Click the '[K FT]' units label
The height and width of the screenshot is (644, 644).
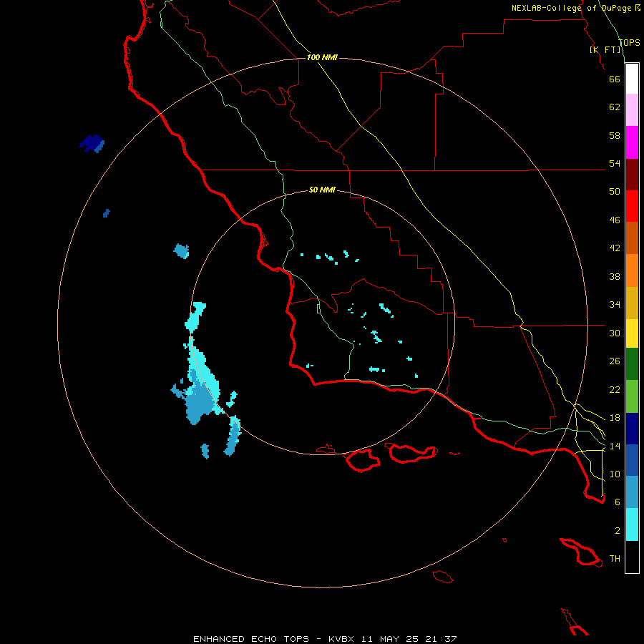[x=605, y=49]
